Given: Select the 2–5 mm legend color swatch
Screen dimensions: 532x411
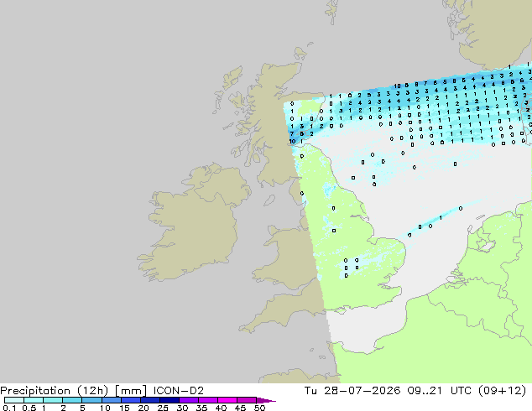Looking at the screenshot, I should tap(72, 400).
